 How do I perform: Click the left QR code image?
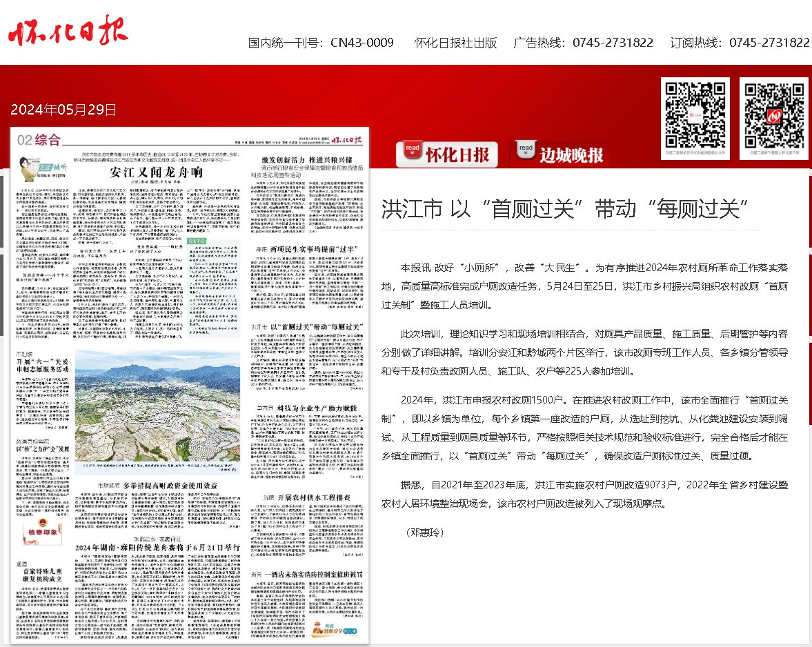coord(695,118)
